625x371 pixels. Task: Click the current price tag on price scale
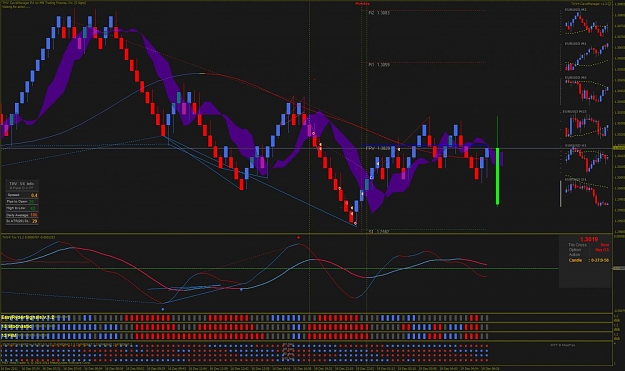[x=619, y=148]
